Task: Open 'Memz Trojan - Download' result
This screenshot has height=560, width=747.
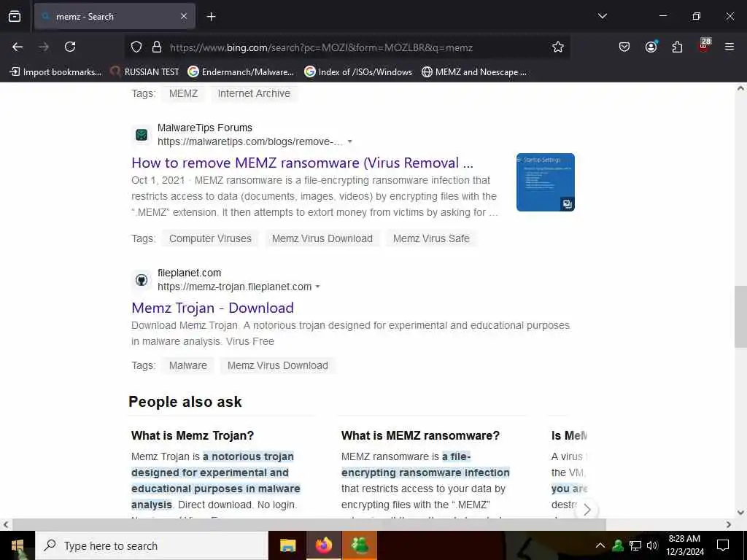Action: [212, 308]
